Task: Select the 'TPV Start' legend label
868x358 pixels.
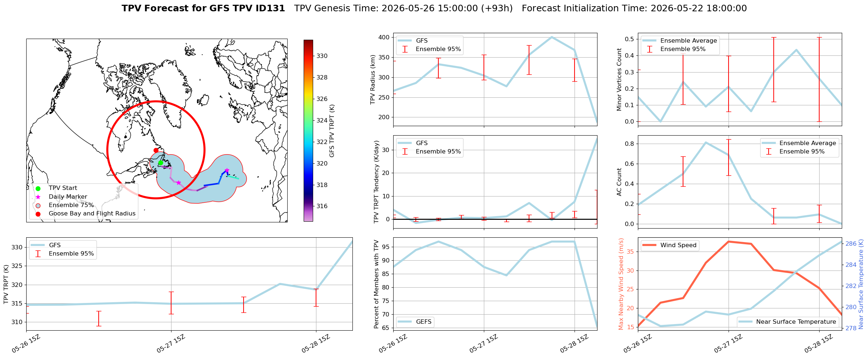Action: click(x=63, y=188)
